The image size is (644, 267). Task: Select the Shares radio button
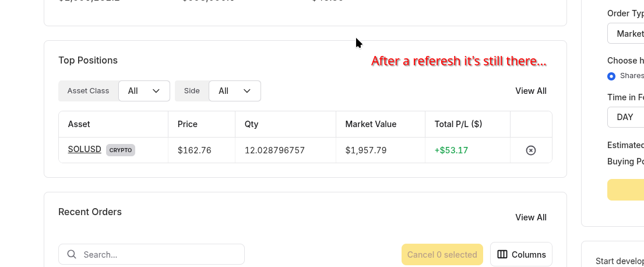click(611, 76)
